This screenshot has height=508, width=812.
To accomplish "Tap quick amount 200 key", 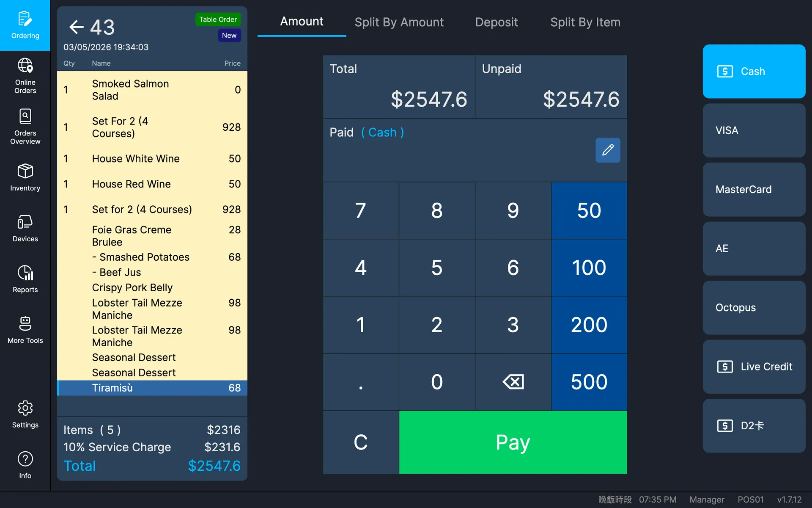I will coord(589,325).
